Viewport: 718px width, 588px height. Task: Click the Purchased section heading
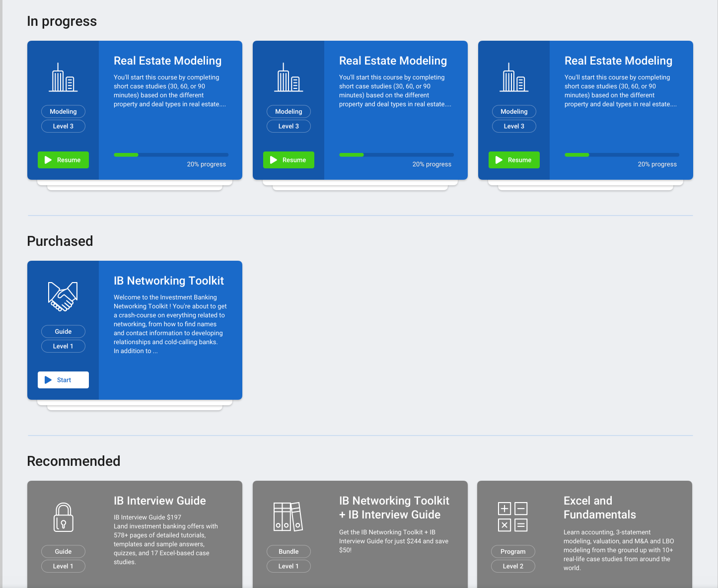[x=60, y=241]
